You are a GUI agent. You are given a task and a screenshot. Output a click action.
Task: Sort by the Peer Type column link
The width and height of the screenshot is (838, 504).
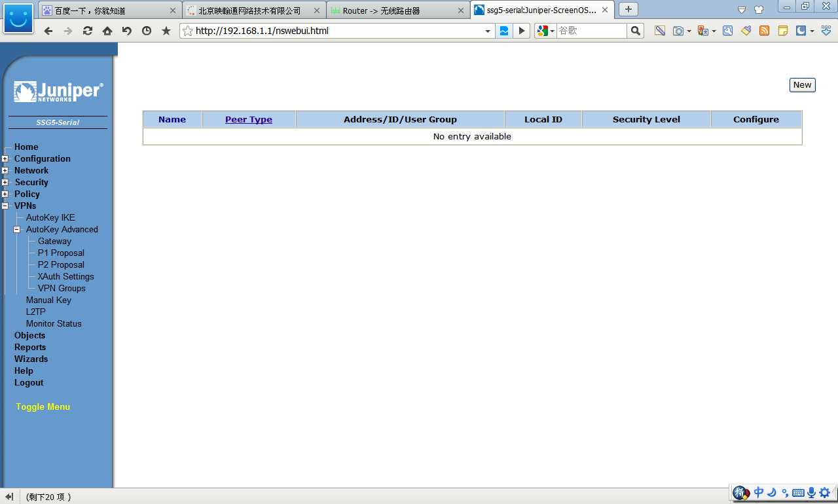pyautogui.click(x=249, y=119)
